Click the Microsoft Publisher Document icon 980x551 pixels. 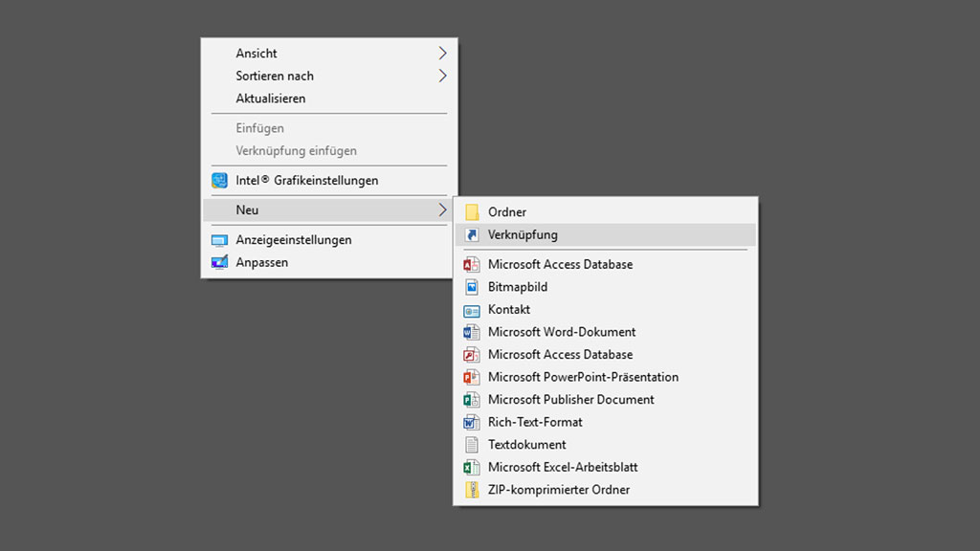click(472, 399)
